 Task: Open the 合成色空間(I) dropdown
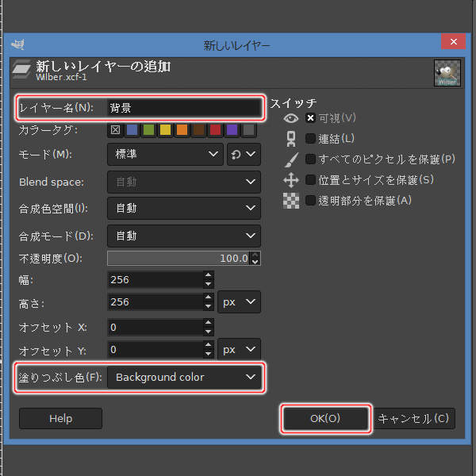[x=184, y=208]
